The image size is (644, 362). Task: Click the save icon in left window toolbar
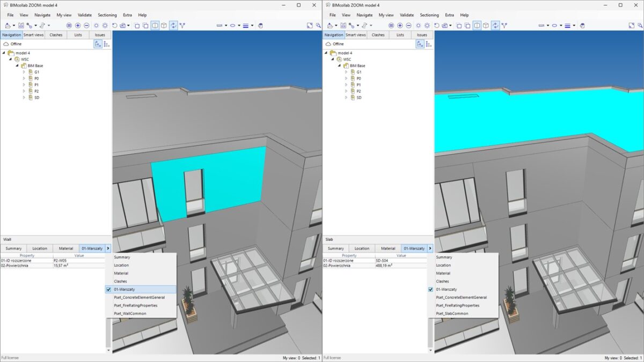(21, 25)
